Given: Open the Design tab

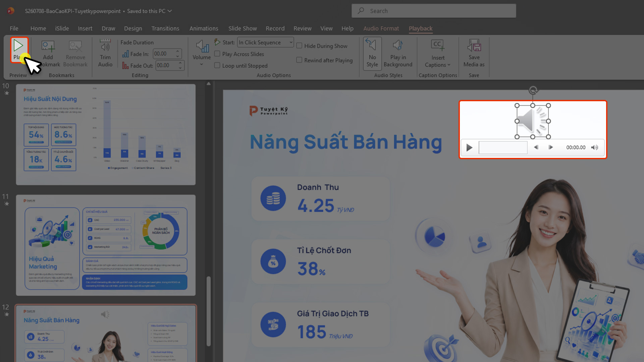Looking at the screenshot, I should [x=133, y=28].
